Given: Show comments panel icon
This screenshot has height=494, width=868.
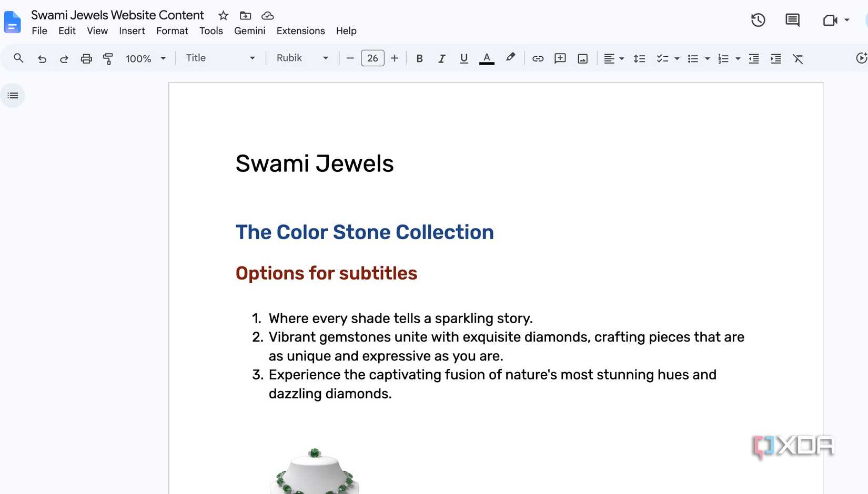Looking at the screenshot, I should click(792, 20).
